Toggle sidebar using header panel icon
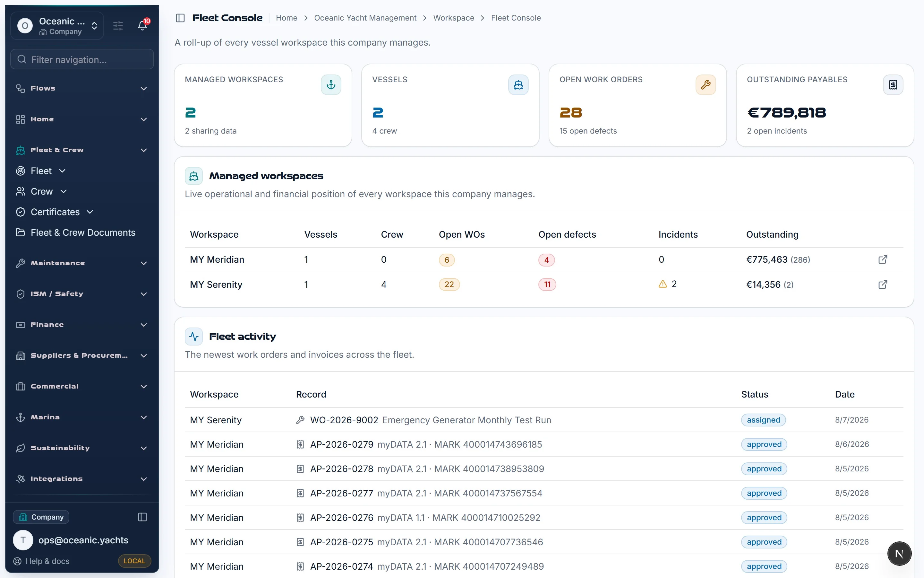 [x=180, y=18]
